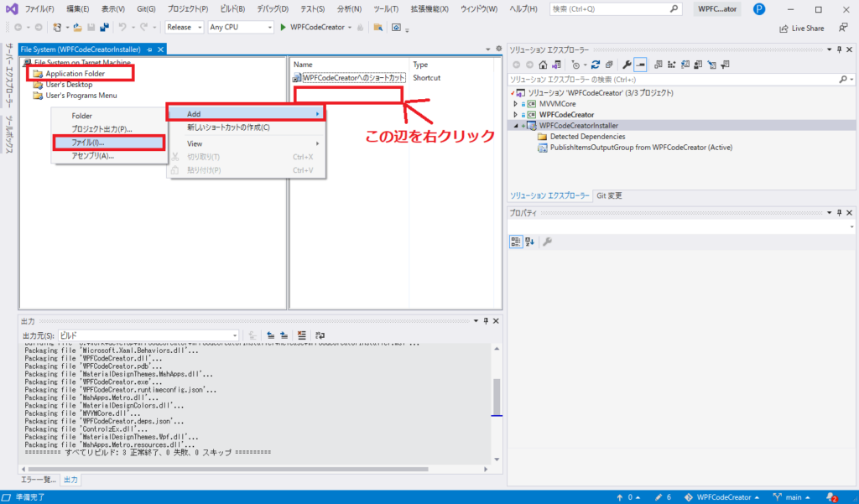Collapse the WPFCodeCreatorInstaller project node
The width and height of the screenshot is (859, 504).
click(516, 126)
